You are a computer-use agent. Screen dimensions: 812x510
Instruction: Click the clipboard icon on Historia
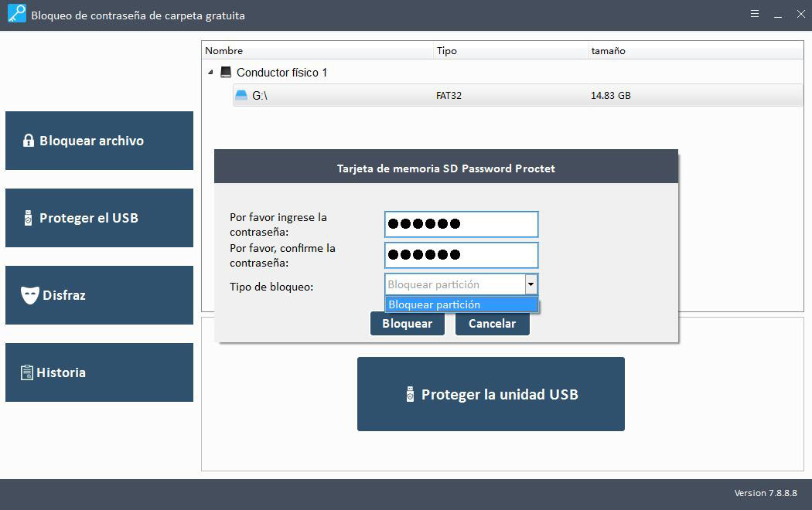point(27,372)
